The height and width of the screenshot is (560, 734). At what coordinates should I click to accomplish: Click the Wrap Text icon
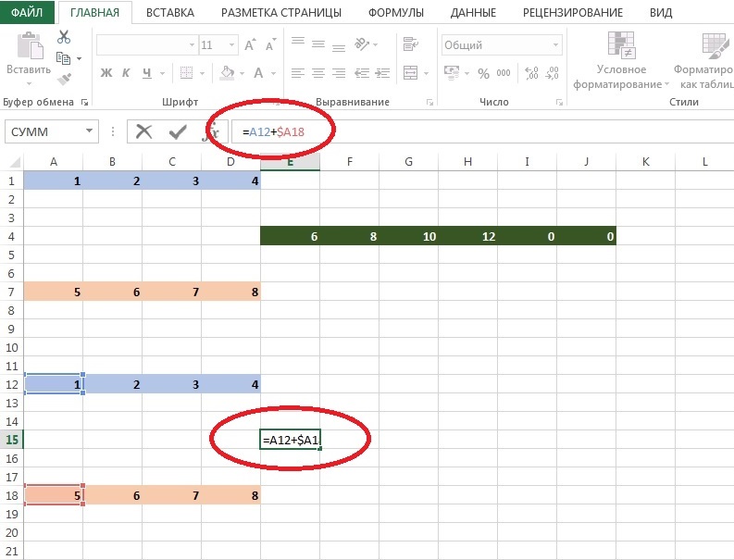(x=409, y=44)
